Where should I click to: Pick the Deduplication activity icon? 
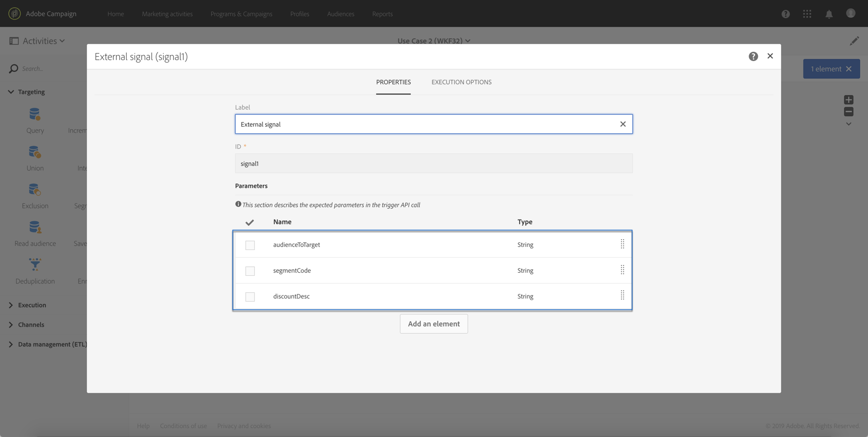tap(35, 264)
